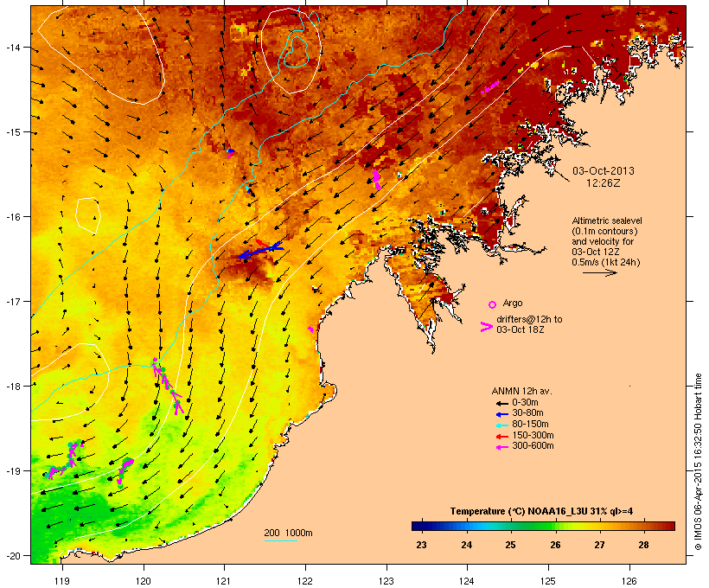Click the 25 color bar value

pos(510,545)
